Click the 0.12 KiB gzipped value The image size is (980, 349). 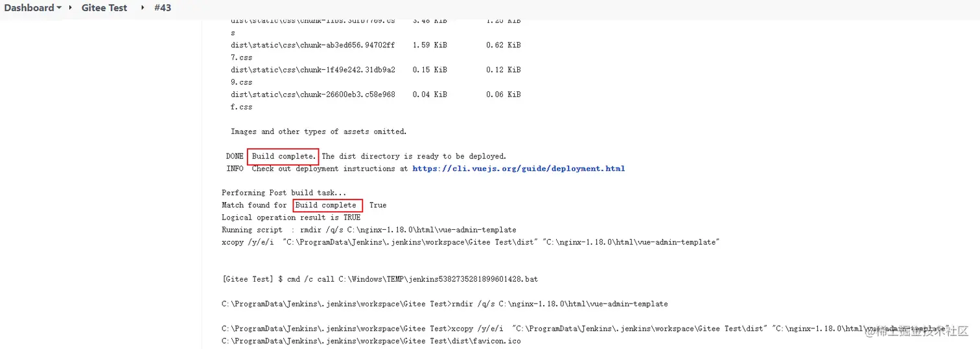[504, 70]
